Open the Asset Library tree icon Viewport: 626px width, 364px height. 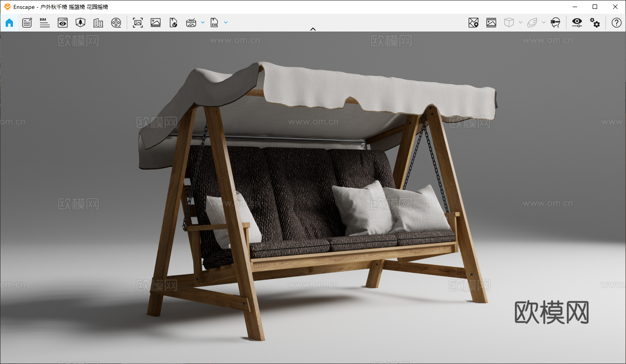pyautogui.click(x=80, y=23)
